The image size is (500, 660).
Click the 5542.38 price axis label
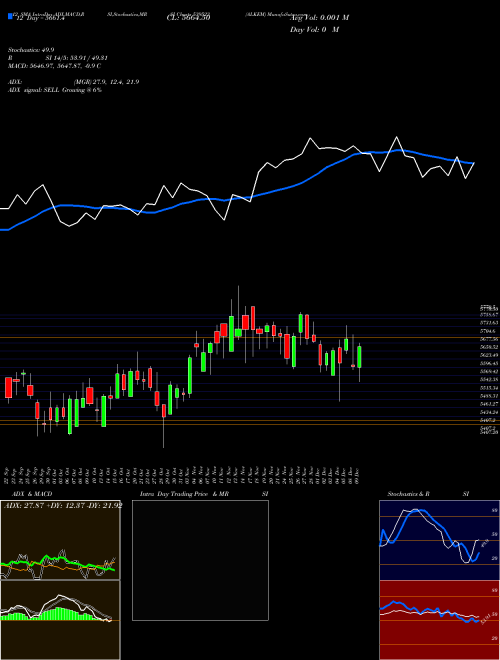(x=489, y=379)
